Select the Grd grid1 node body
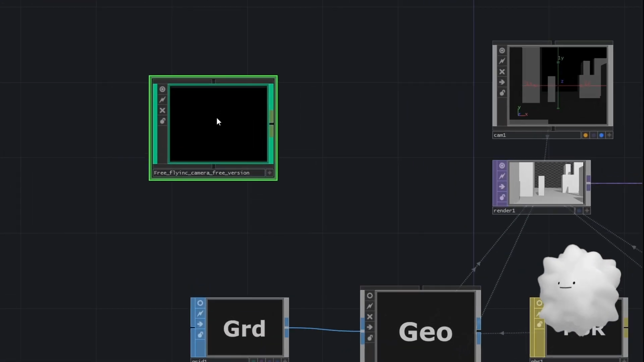Screen dimensions: 644x362 245,328
